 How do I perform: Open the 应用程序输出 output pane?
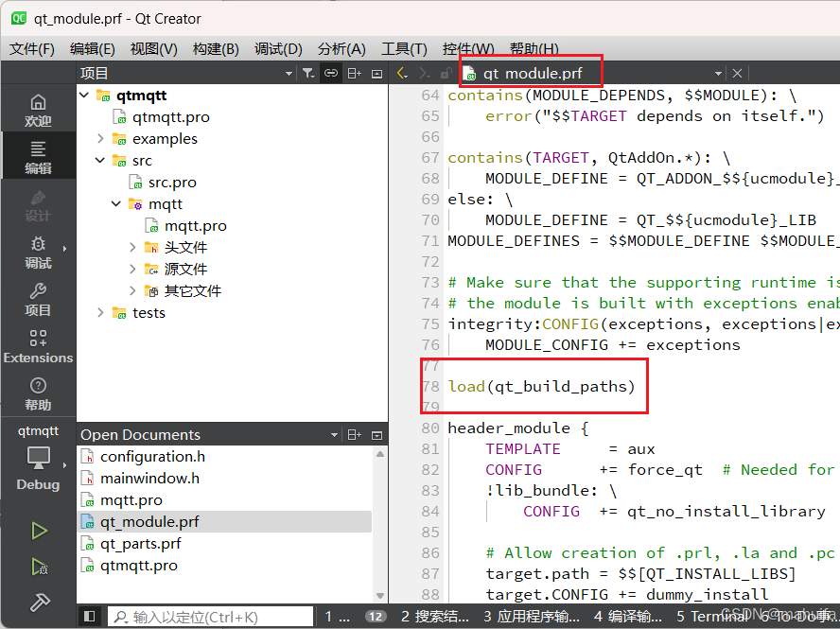click(532, 617)
